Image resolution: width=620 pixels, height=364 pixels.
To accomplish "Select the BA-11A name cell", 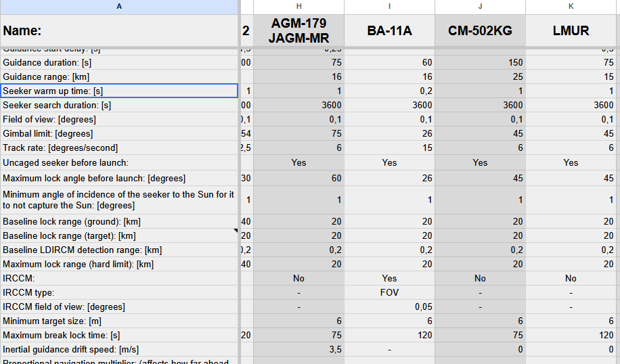I will coord(389,30).
